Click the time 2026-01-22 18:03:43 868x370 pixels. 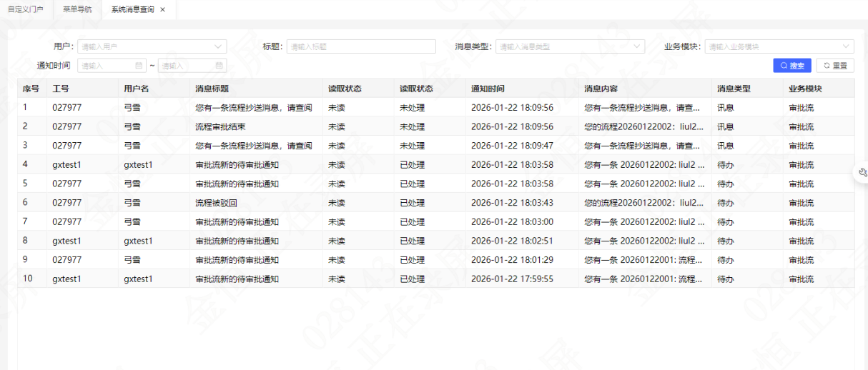[512, 203]
